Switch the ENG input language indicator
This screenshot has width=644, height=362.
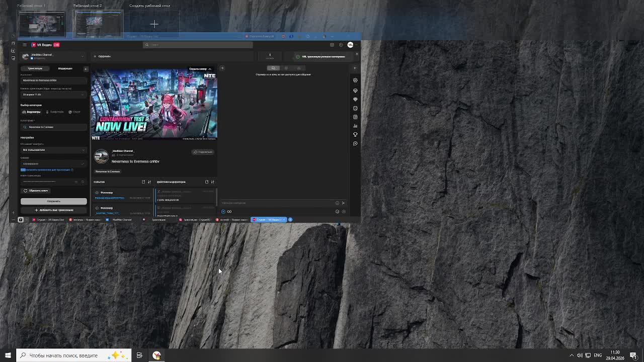tap(598, 355)
